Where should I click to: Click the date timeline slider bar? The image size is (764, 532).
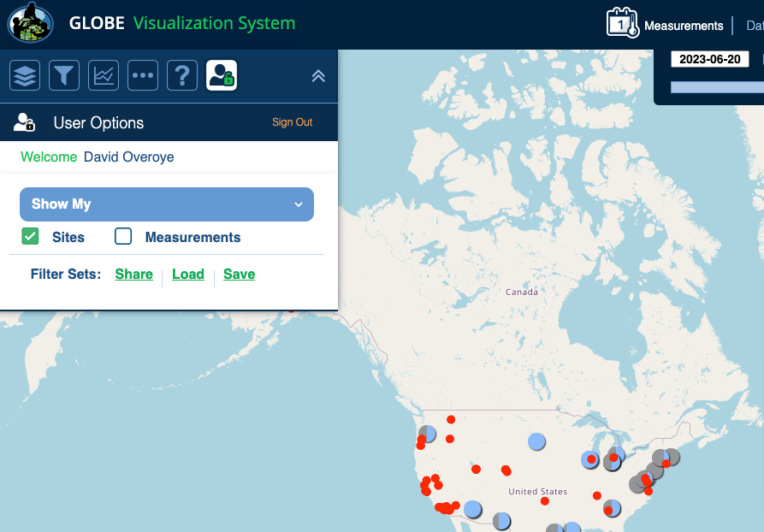pyautogui.click(x=717, y=86)
